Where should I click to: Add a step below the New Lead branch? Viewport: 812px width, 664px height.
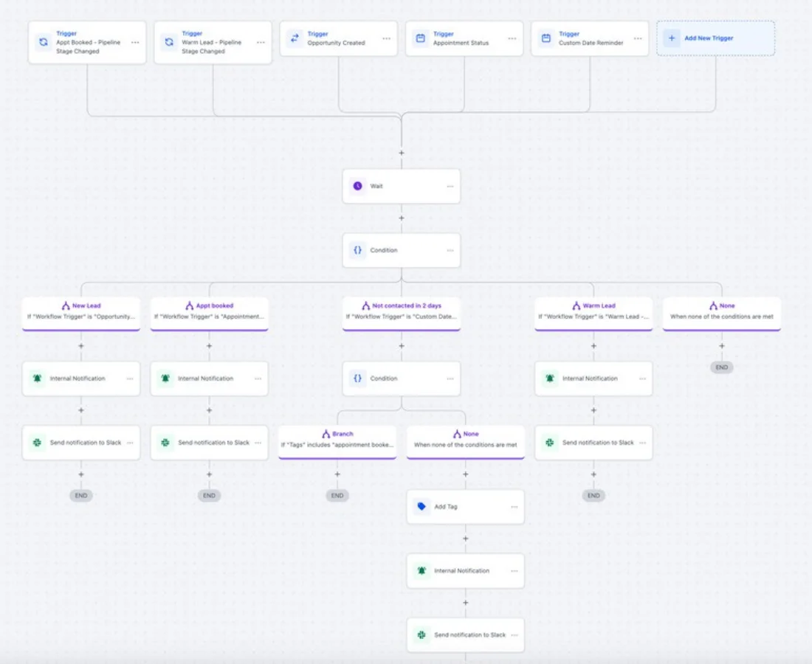pos(81,346)
